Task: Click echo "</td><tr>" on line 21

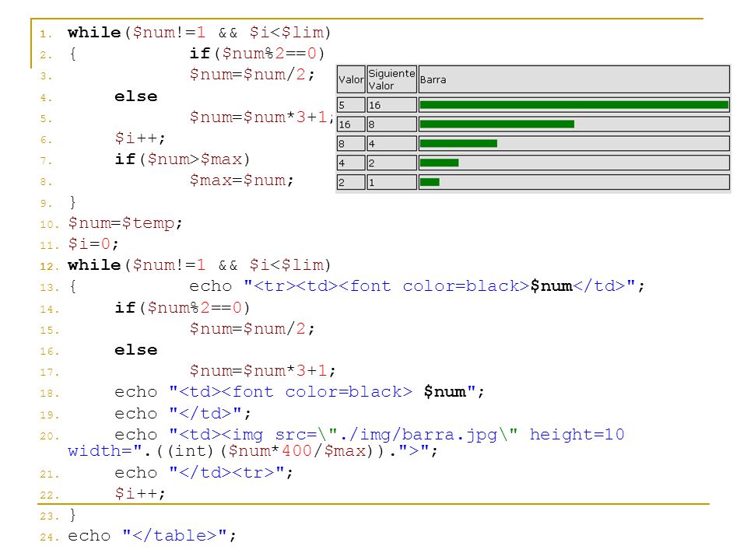Action: point(204,472)
